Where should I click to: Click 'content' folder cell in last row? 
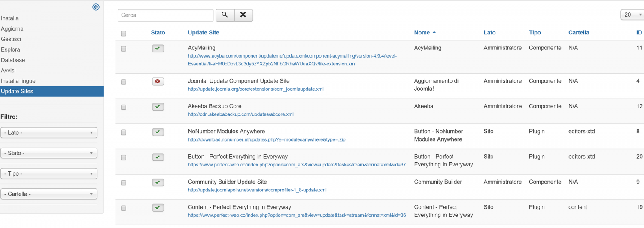[578, 207]
